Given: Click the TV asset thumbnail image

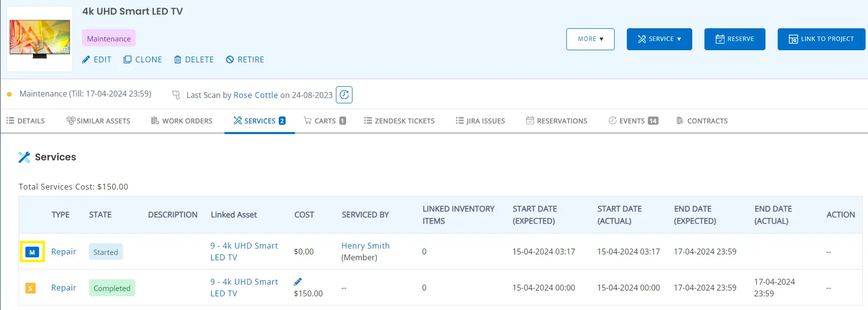Looking at the screenshot, I should tap(40, 39).
